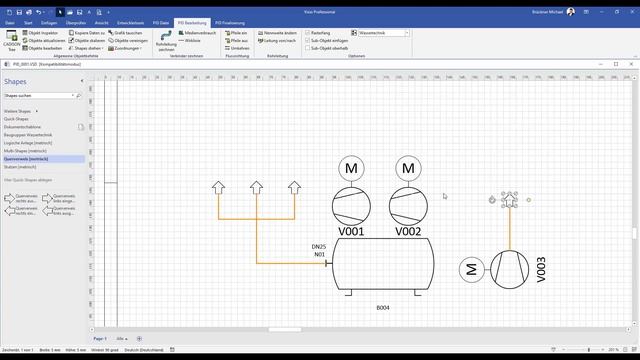Click Page-1 sheet tab
Screen dimensions: 640x360
coord(100,339)
